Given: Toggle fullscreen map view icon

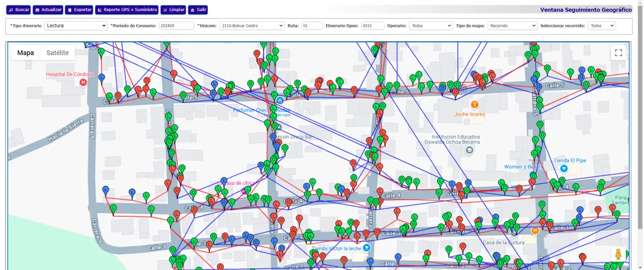Looking at the screenshot, I should coord(618,53).
